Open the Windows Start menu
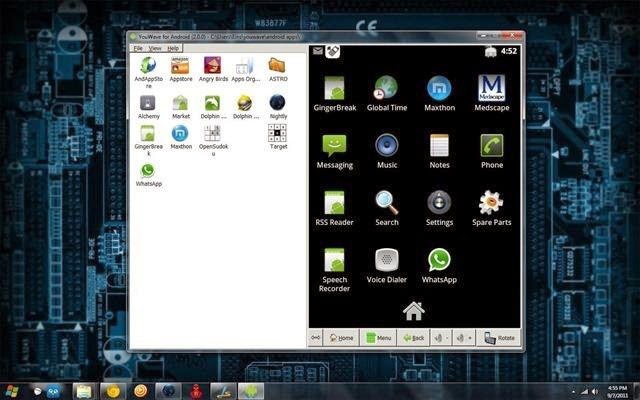This screenshot has height=400, width=640. tap(12, 391)
